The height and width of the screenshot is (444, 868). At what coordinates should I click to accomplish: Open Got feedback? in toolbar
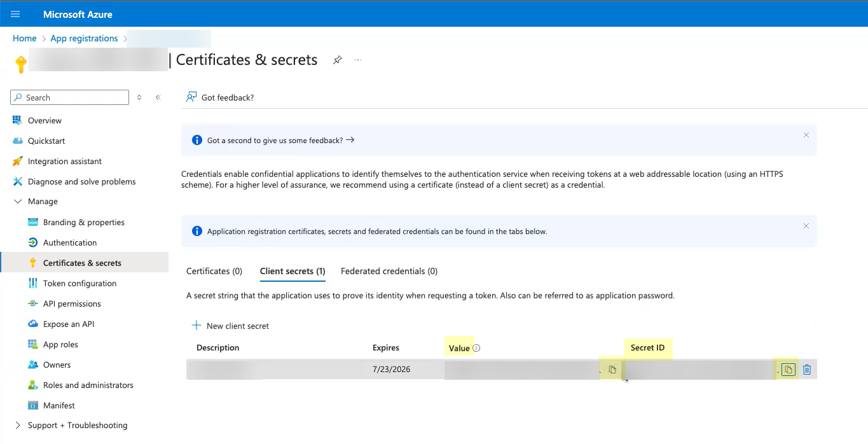(x=220, y=97)
